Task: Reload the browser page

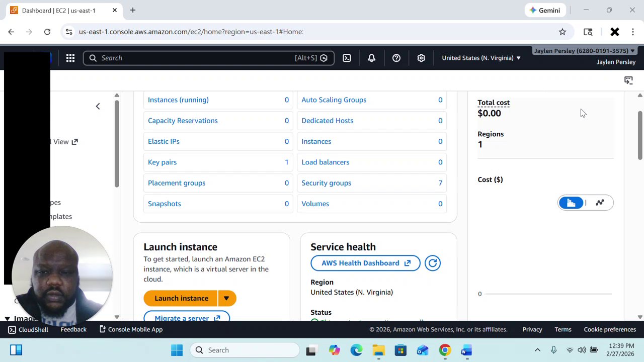Action: (x=47, y=32)
